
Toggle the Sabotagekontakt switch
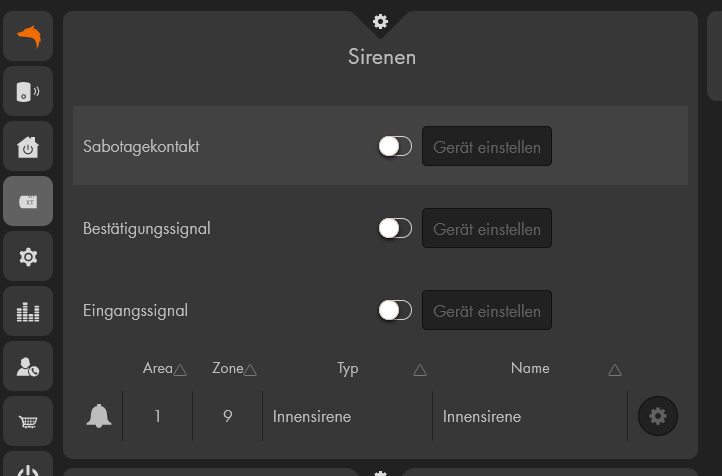pyautogui.click(x=395, y=147)
